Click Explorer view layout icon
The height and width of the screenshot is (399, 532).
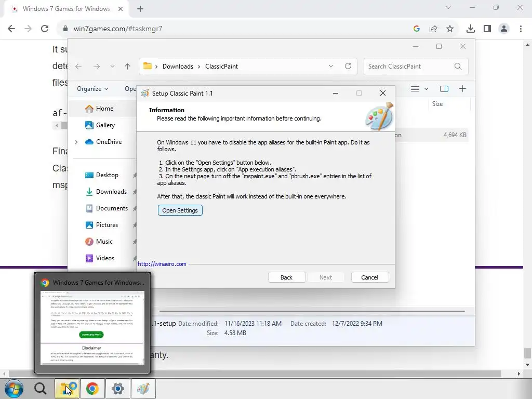(x=415, y=89)
